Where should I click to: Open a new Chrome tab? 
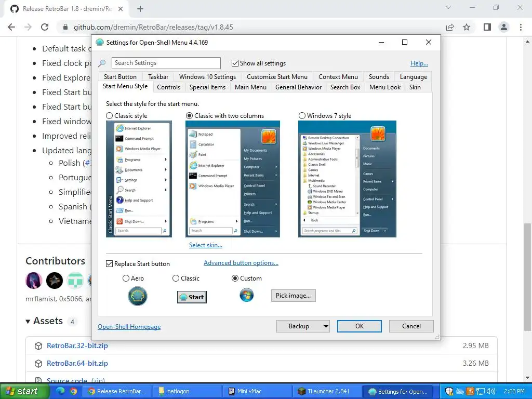click(140, 9)
